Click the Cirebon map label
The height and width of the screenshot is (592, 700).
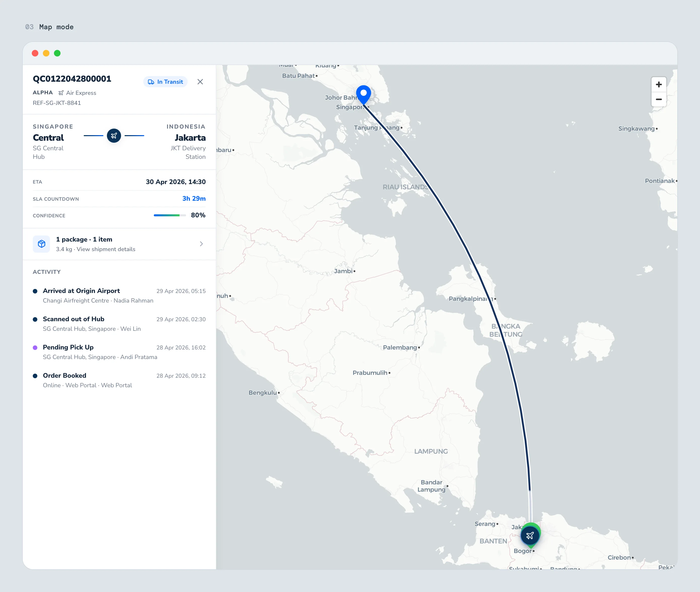pyautogui.click(x=619, y=558)
